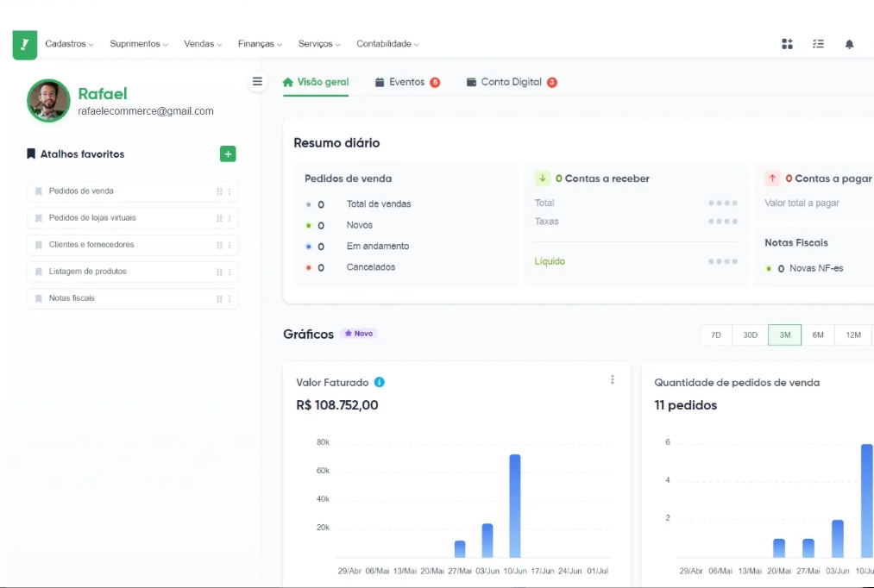Click bookmark icon on Notas fiscais

point(39,298)
